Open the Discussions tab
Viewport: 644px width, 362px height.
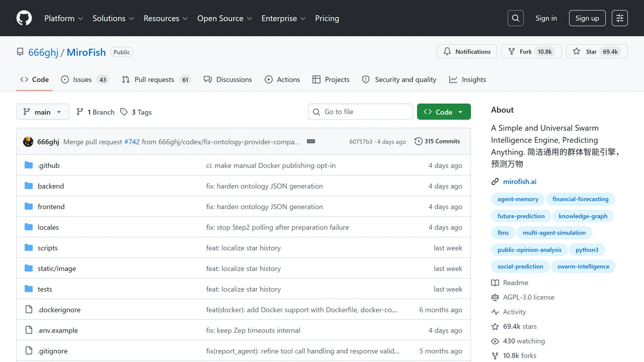tap(228, 79)
